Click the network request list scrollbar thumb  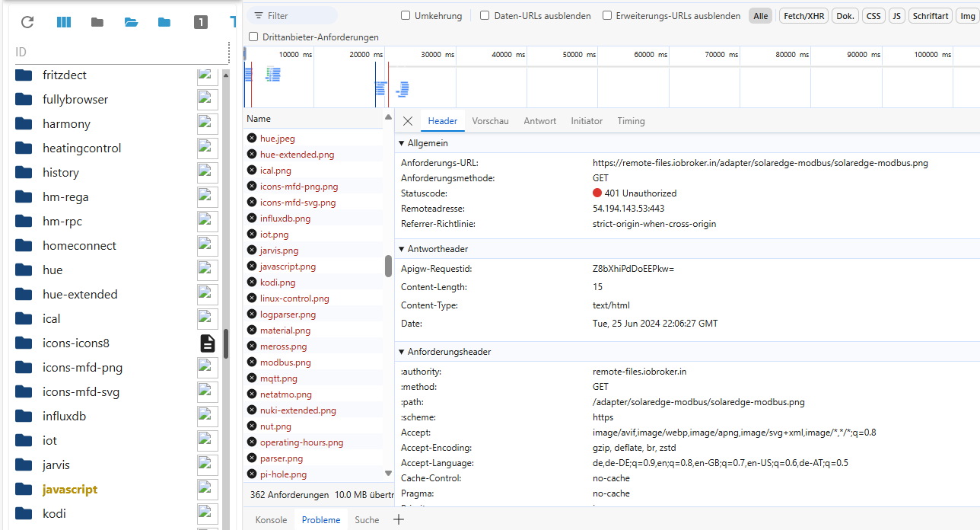pos(388,266)
